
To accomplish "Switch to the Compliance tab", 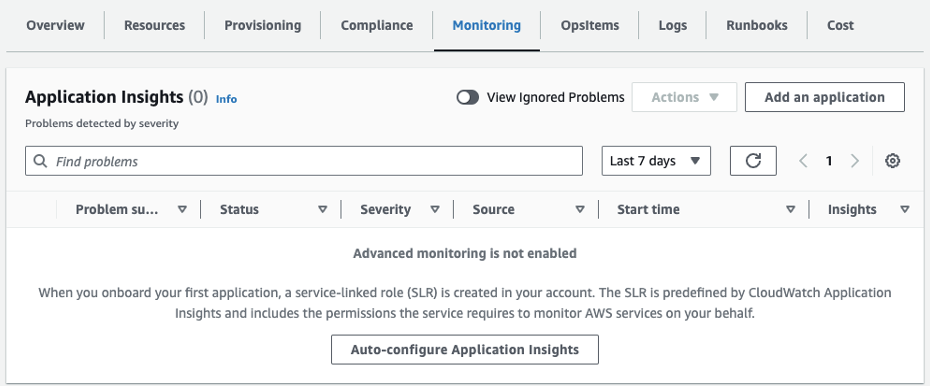I will 377,25.
